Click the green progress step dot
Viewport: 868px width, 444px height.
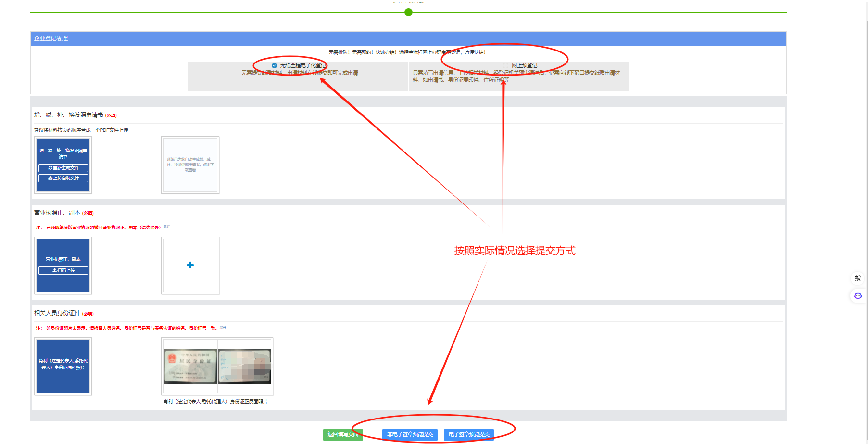408,13
